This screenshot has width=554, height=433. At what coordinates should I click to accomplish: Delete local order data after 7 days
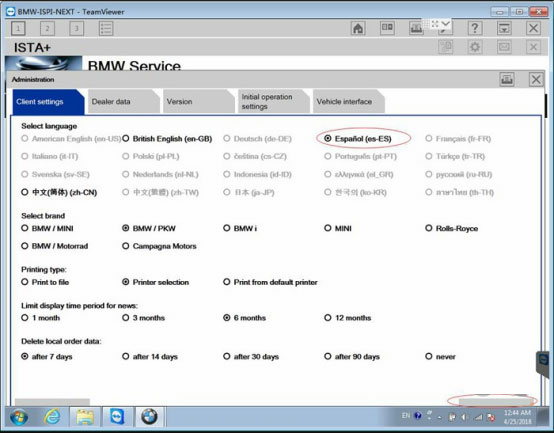coord(47,357)
